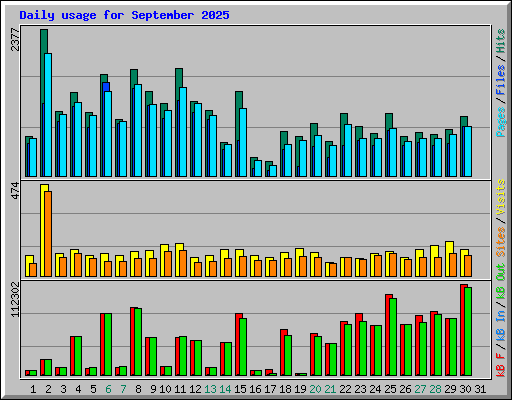Click day label 15 on x-axis
Screen dimensions: 512x400
click(240, 389)
